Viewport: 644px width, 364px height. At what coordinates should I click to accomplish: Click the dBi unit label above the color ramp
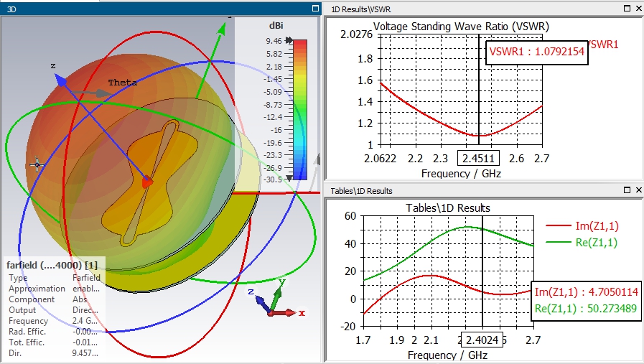tap(276, 25)
